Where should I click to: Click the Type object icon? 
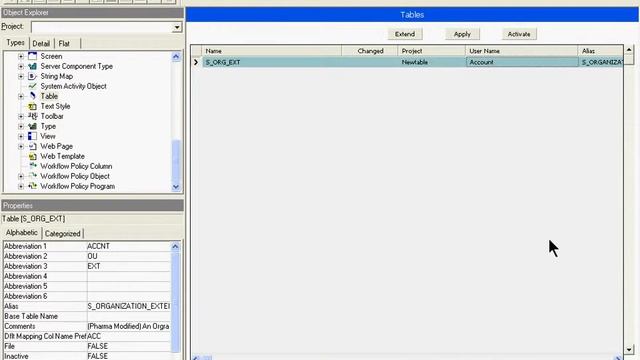32,126
